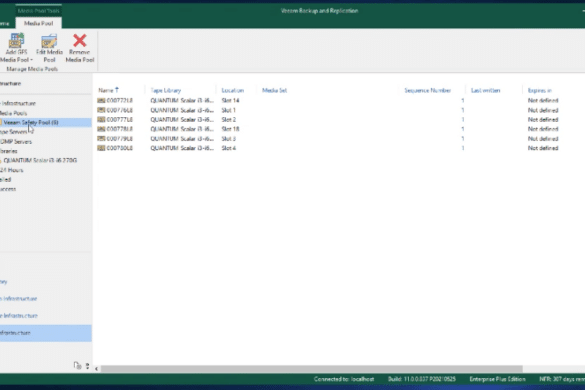Viewport: 585px width, 390px height.
Task: Click QUANTUM Scalar library cell for 000772L8
Action: 182,100
